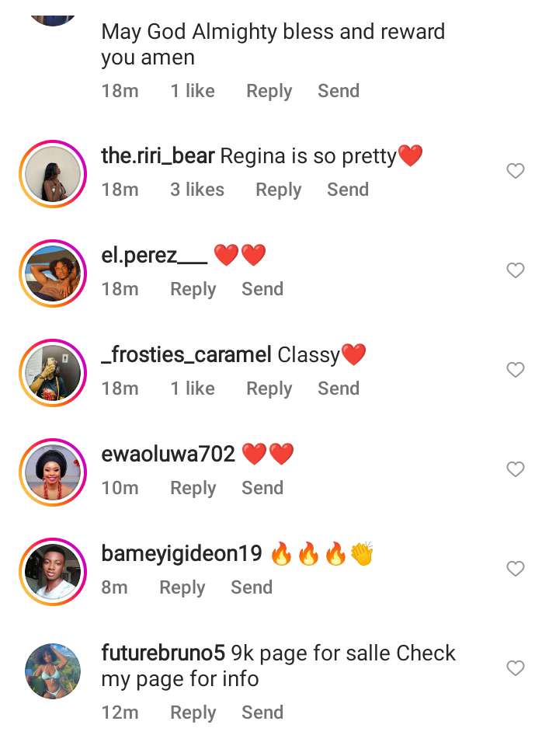Send el.perez___'s comment
The image size is (542, 756).
coord(262,289)
